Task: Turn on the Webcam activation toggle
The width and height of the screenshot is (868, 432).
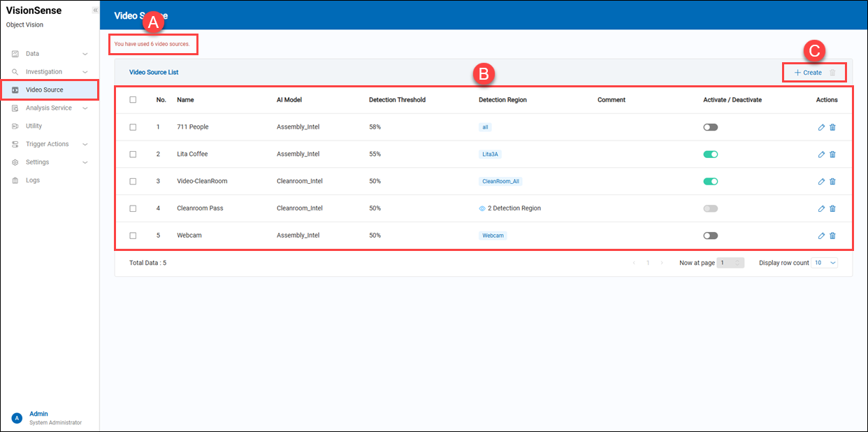Action: 710,236
